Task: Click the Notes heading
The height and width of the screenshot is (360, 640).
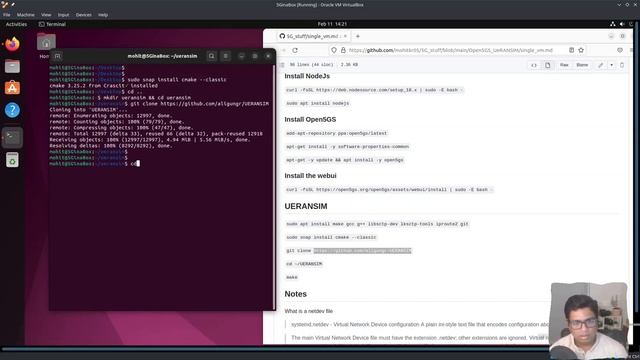Action: (x=296, y=294)
